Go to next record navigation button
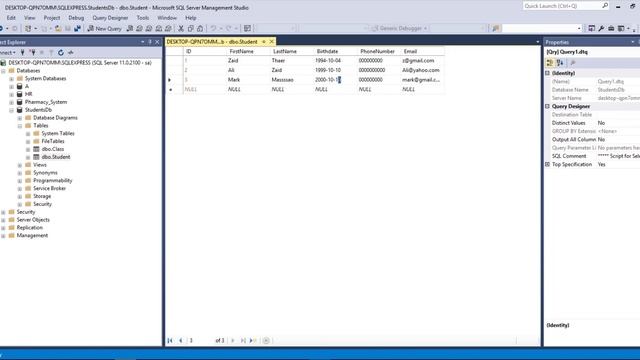 pos(233,340)
